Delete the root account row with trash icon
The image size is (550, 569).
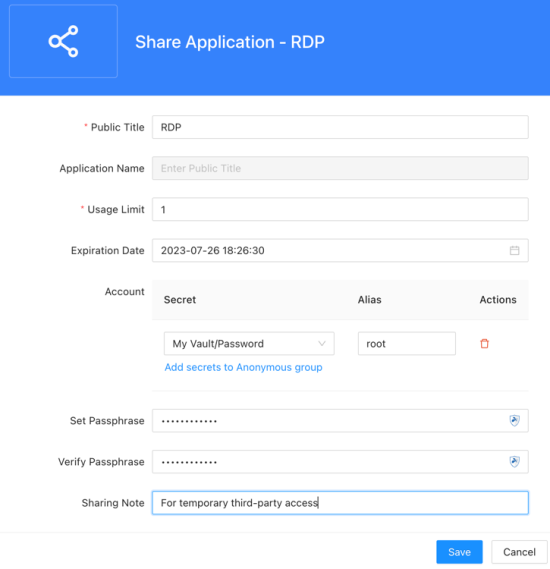tap(484, 343)
